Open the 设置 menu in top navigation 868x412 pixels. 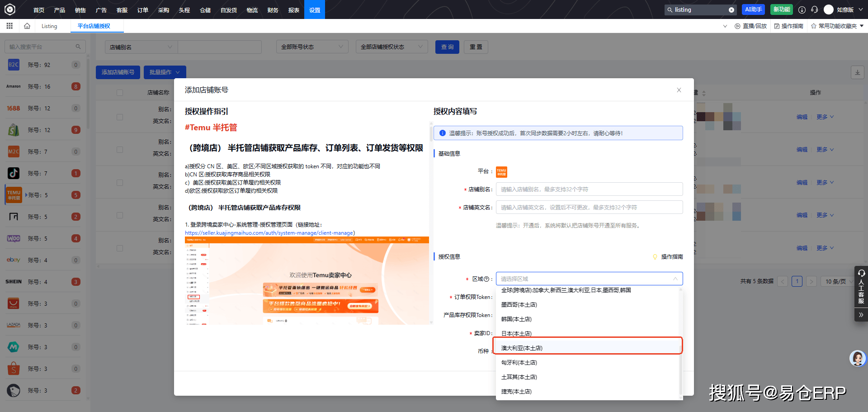tap(315, 10)
